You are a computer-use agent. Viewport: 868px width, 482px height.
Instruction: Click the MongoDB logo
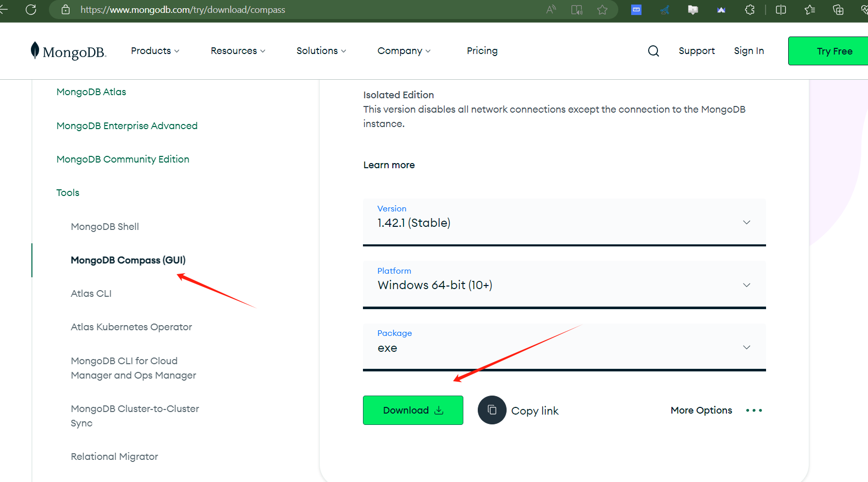68,51
